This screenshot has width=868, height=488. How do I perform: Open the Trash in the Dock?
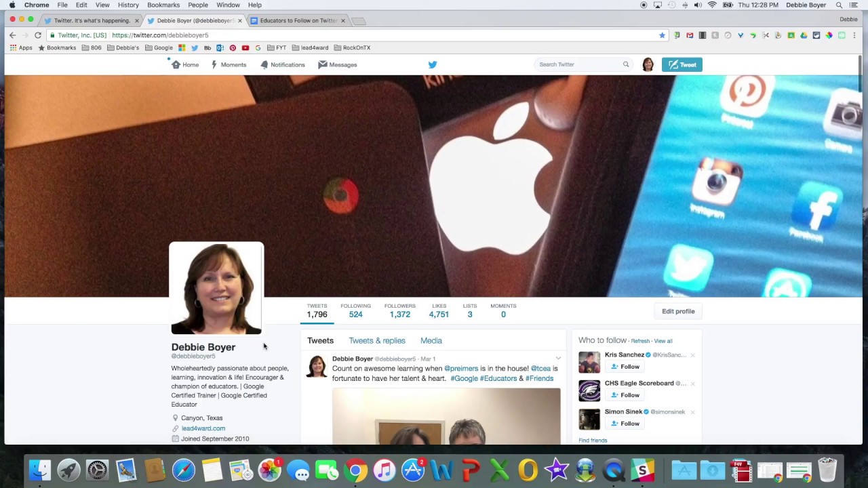point(827,470)
